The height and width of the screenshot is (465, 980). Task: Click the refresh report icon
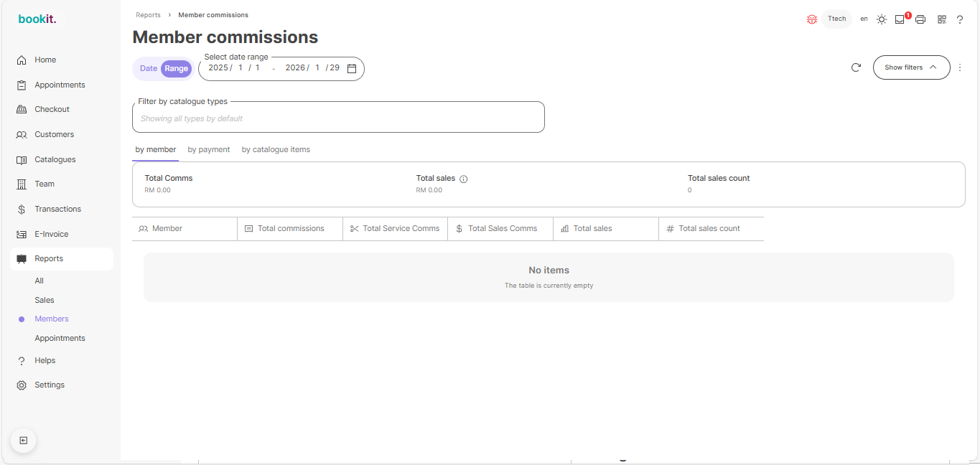coord(856,67)
